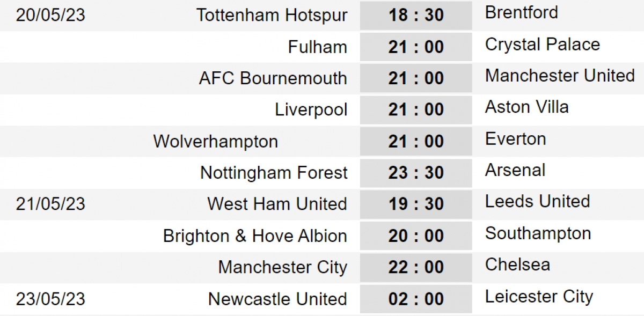Select the Fulham team name
This screenshot has height=316, width=644.
pyautogui.click(x=317, y=47)
